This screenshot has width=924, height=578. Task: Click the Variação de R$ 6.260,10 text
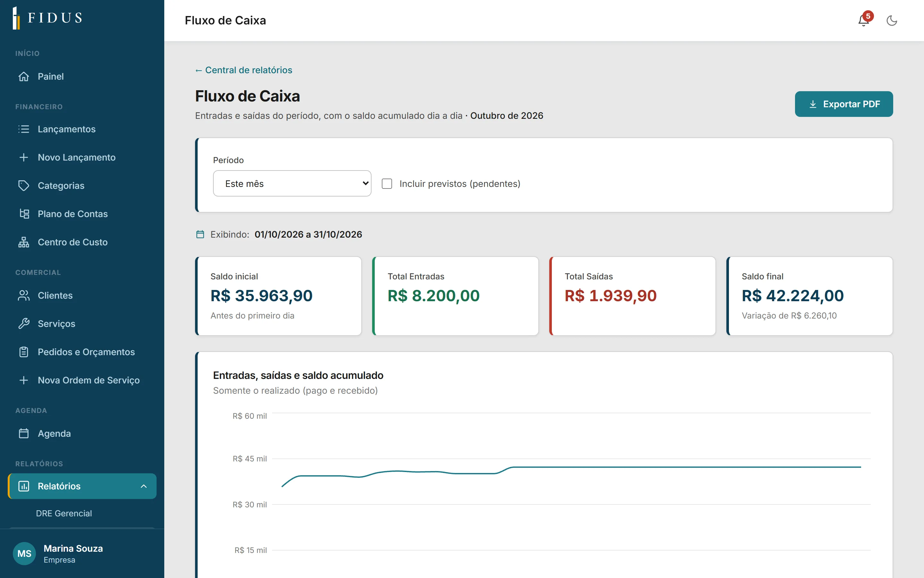pyautogui.click(x=789, y=316)
